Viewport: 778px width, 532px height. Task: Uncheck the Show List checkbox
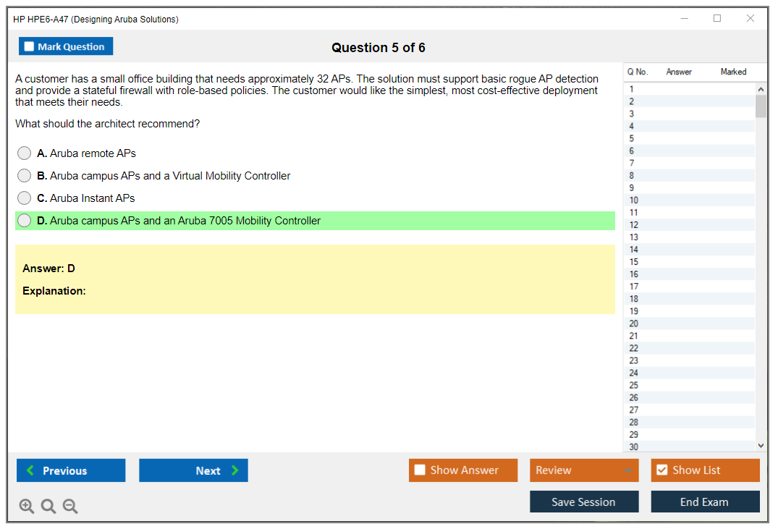[661, 470]
